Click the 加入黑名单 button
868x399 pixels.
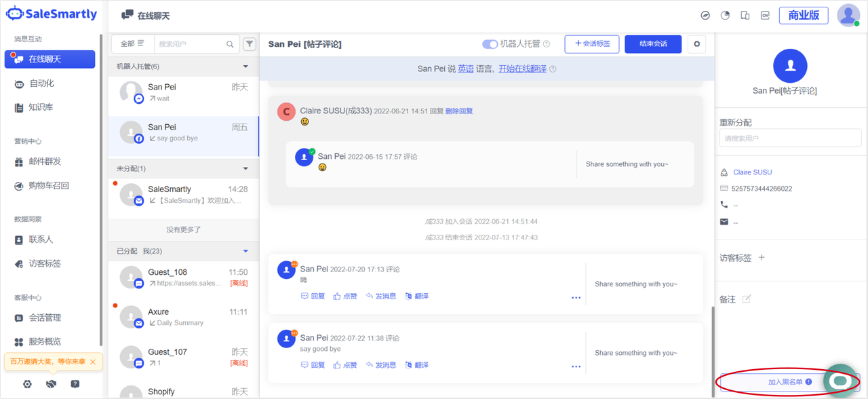[x=785, y=382]
